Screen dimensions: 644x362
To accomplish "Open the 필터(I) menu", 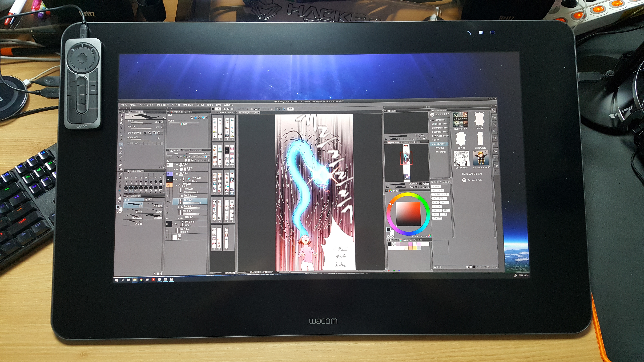I will coord(210,105).
